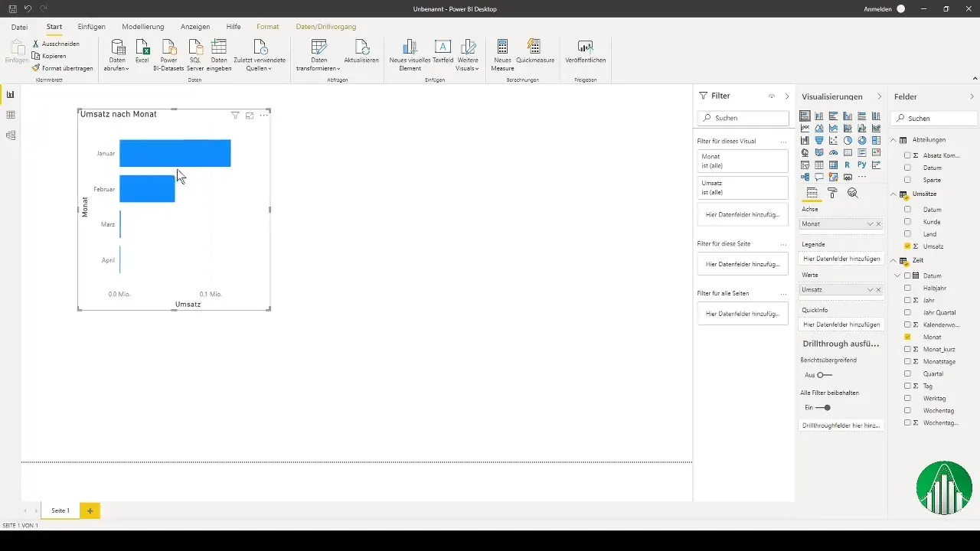The image size is (980, 551).
Task: Uncheck the Monat field checkbox
Action: (907, 337)
